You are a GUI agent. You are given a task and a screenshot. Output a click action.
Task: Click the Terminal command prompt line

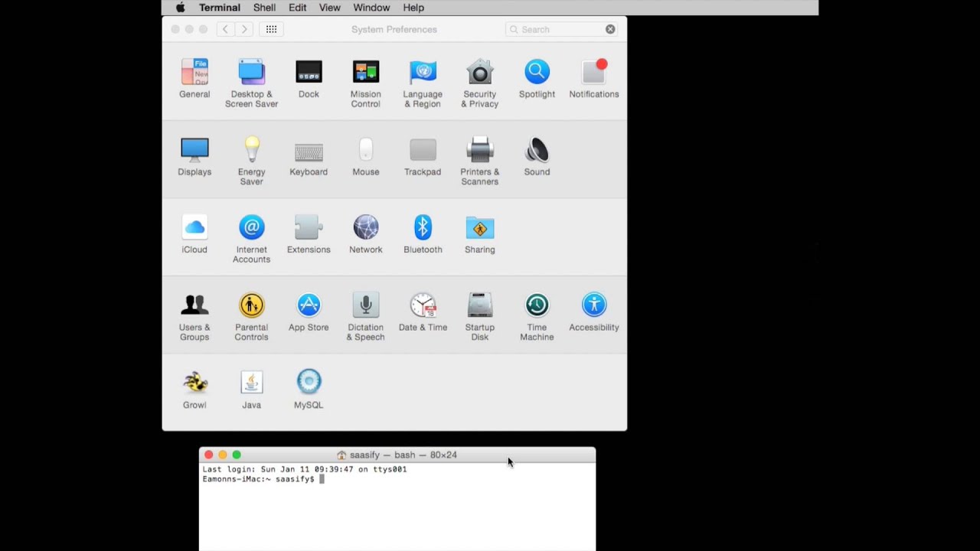[x=263, y=479]
